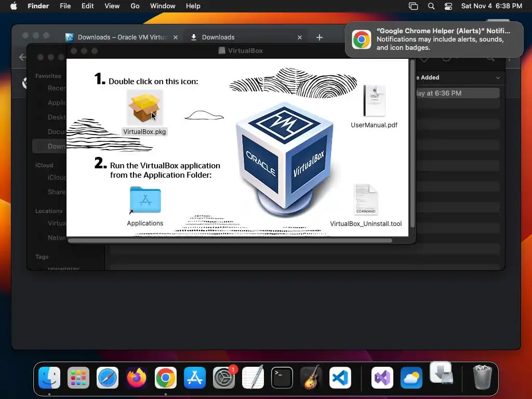Open System Settings from the Dock

pyautogui.click(x=224, y=378)
